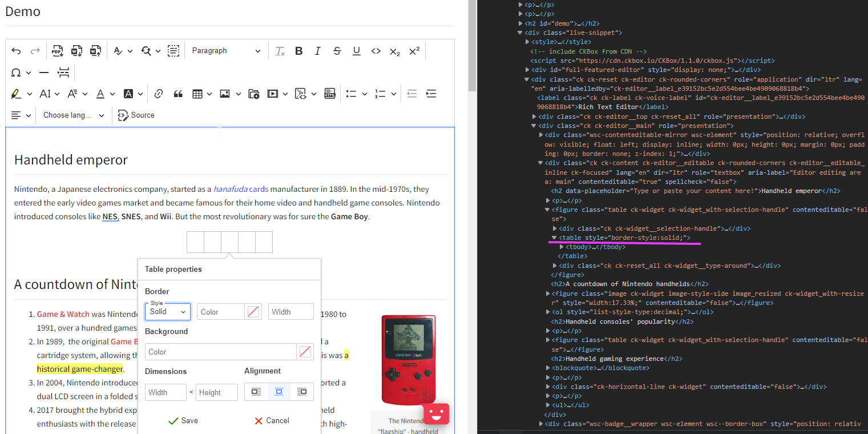Insert a block quote

point(178,93)
